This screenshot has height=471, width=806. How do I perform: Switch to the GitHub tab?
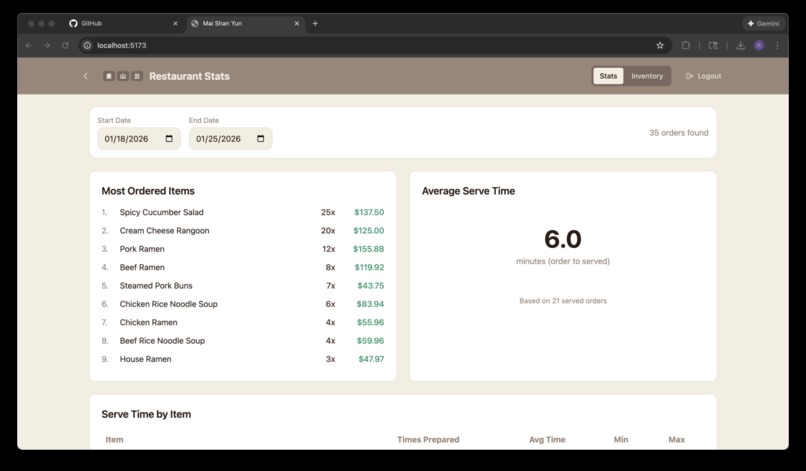[x=121, y=23]
